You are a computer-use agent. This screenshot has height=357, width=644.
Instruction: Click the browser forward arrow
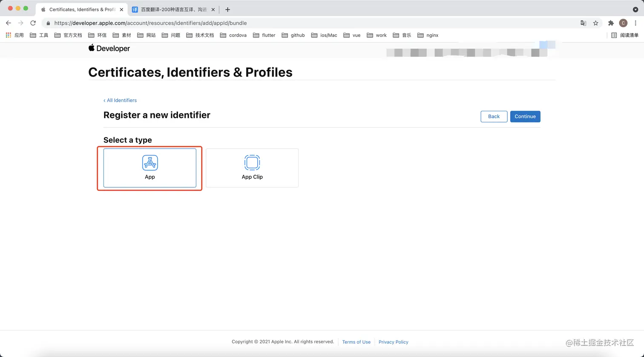[x=20, y=23]
